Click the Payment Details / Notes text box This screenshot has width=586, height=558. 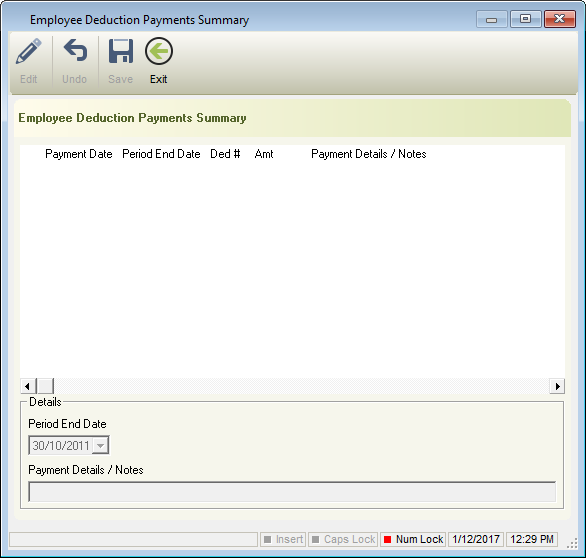pos(292,492)
